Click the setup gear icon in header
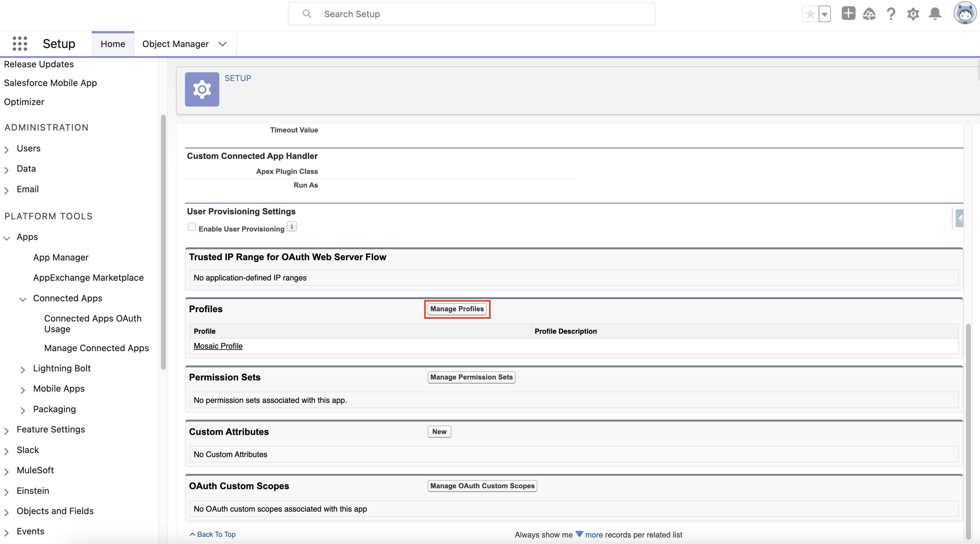Viewport: 980px width, 544px height. (913, 14)
